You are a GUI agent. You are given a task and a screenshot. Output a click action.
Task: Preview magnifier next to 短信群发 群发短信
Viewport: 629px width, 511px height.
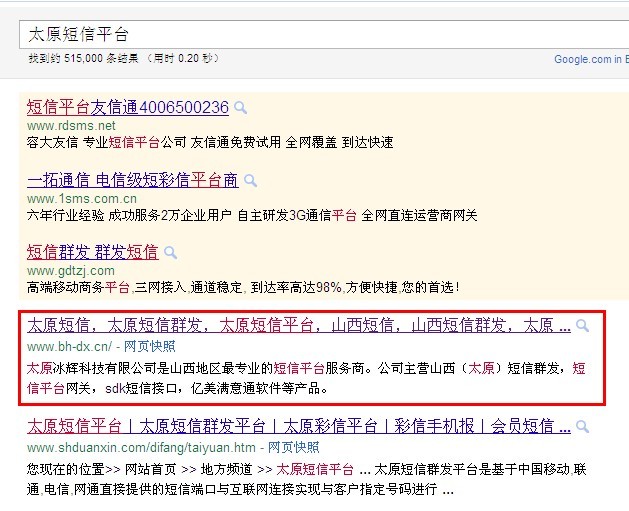coord(170,252)
